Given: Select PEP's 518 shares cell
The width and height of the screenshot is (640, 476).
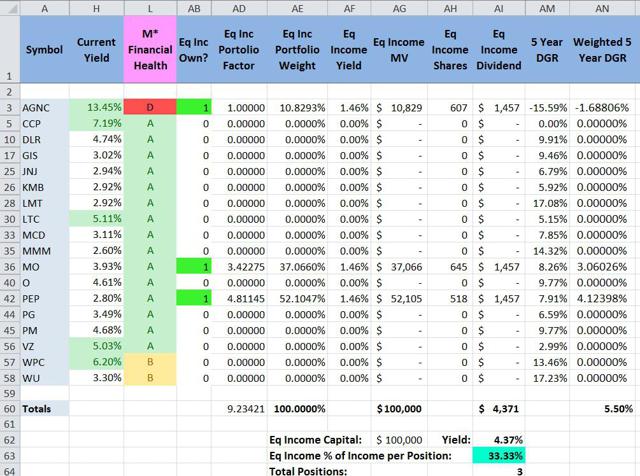Looking at the screenshot, I should click(450, 299).
